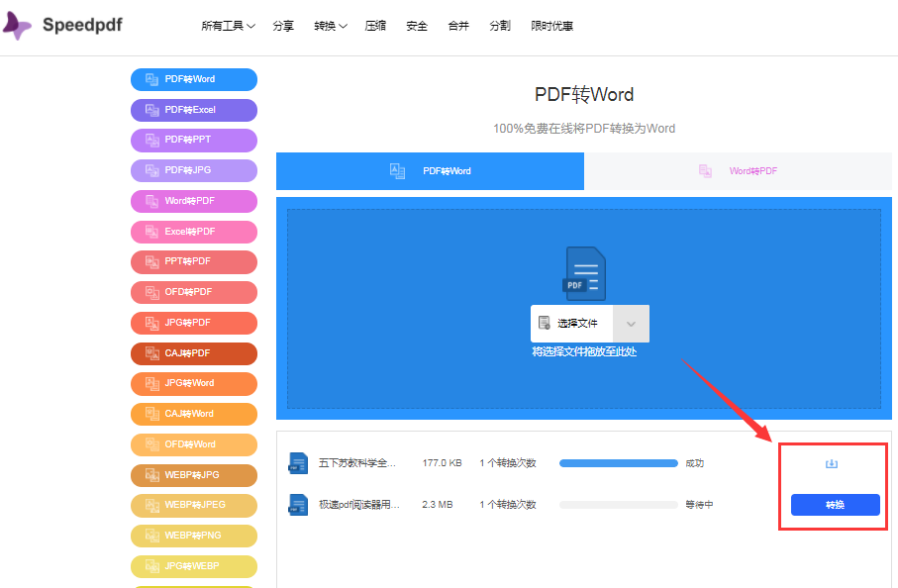Select Excel转PDF in the sidebar
The width and height of the screenshot is (898, 588).
194,232
